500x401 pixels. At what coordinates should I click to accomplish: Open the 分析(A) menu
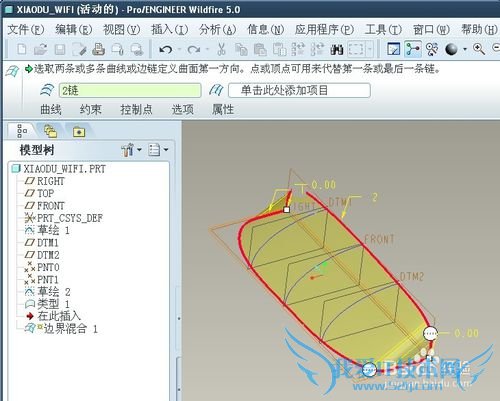pos(218,30)
